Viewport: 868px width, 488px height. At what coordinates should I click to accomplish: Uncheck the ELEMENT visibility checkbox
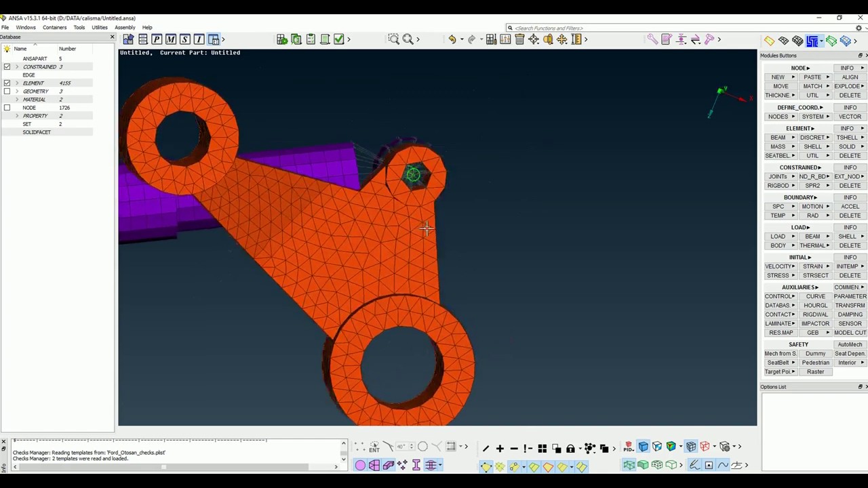coord(7,83)
